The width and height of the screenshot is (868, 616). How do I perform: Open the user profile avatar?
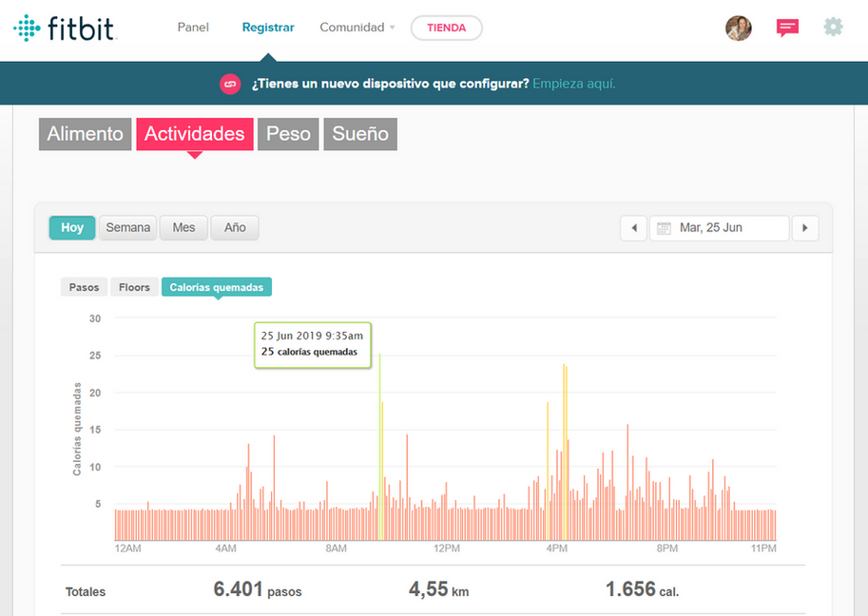pos(739,28)
